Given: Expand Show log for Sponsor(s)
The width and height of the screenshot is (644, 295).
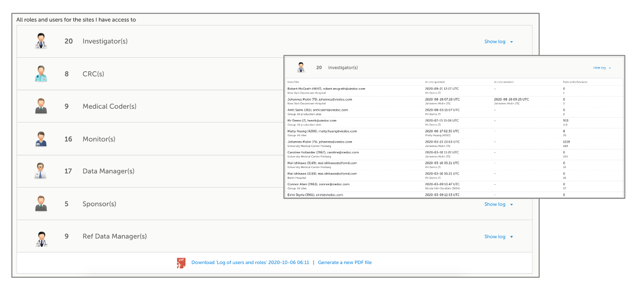Looking at the screenshot, I should (498, 204).
